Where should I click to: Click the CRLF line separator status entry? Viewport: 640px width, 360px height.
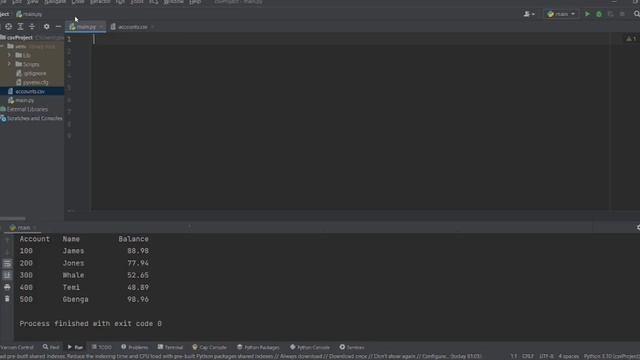[528, 356]
